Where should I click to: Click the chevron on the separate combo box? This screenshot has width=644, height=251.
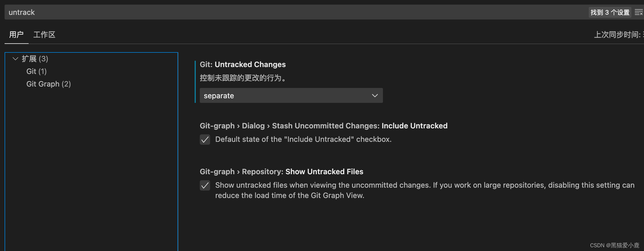pyautogui.click(x=374, y=95)
